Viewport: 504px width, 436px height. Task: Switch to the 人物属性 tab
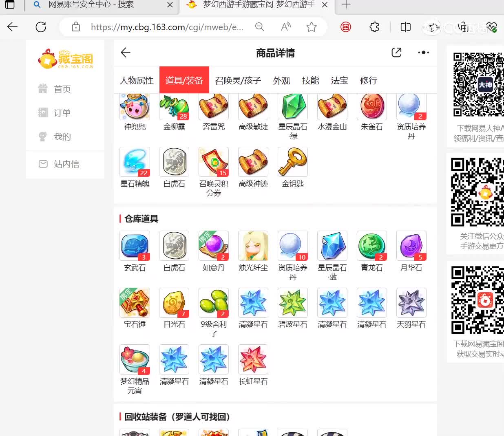coord(137,81)
